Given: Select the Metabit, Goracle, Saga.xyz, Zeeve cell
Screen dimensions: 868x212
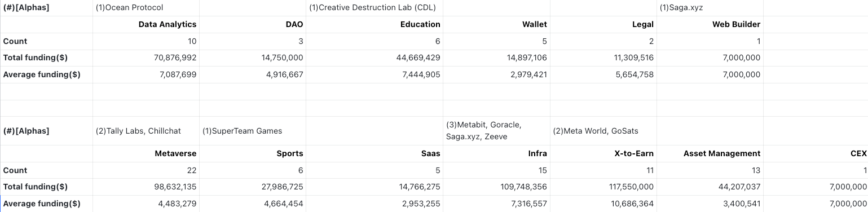Looking at the screenshot, I should click(496, 131).
